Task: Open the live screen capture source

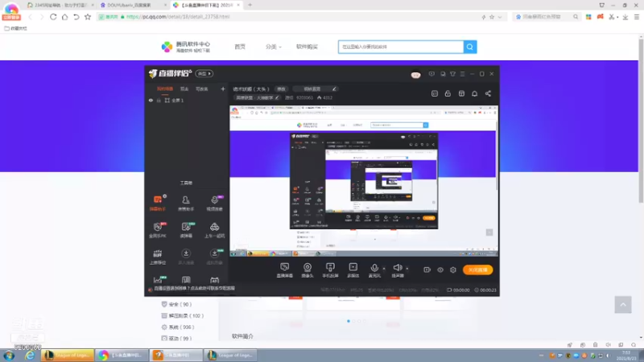Action: coord(285,270)
